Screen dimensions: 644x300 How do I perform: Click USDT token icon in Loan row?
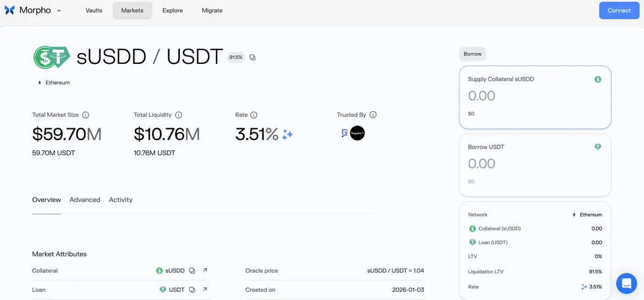pos(163,290)
